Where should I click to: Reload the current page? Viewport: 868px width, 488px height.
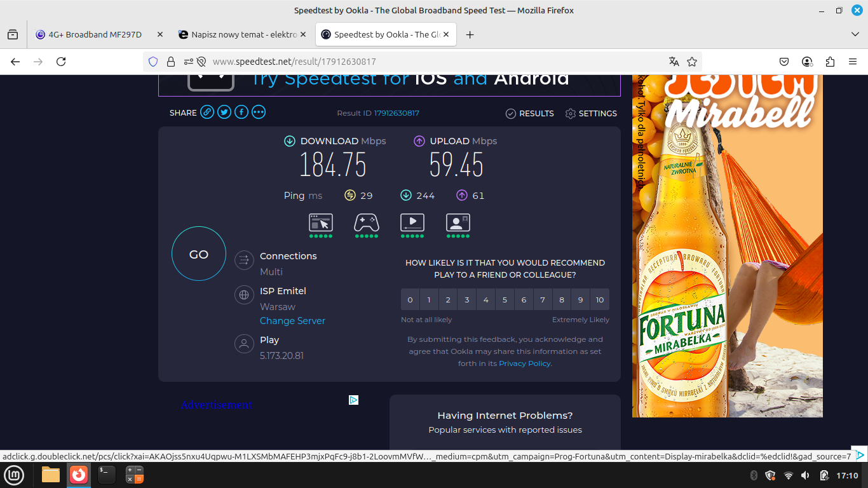tap(61, 62)
